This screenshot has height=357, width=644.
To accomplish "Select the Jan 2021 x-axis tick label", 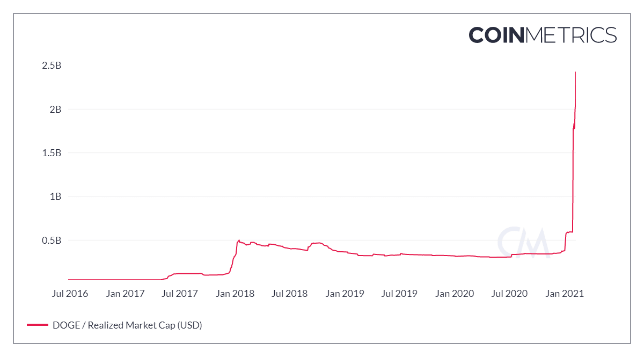I will (x=565, y=294).
